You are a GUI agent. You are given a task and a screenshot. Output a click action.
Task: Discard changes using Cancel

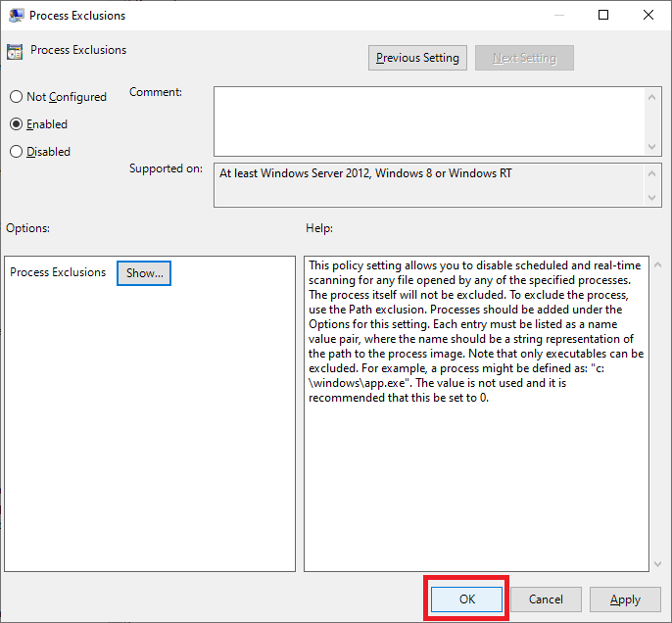click(x=546, y=599)
